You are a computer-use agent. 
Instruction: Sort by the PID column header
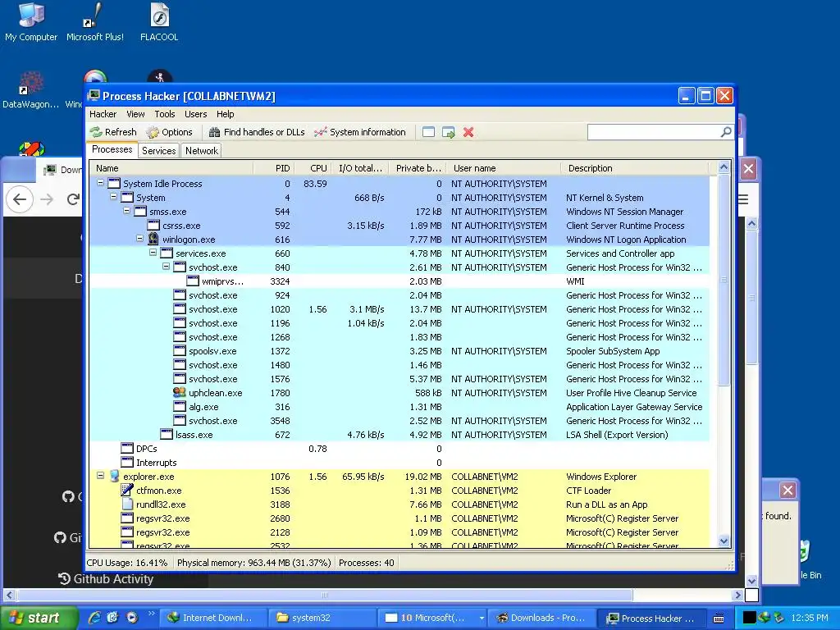click(273, 168)
